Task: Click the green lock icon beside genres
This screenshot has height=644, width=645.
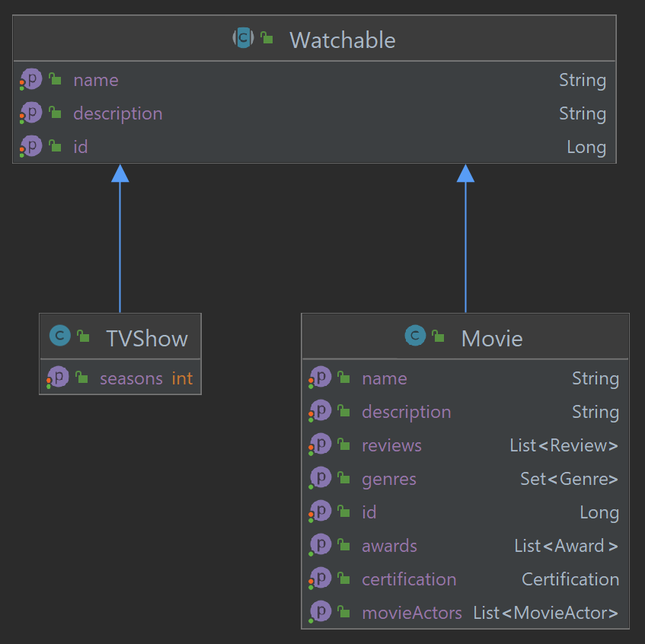Action: [x=344, y=479]
